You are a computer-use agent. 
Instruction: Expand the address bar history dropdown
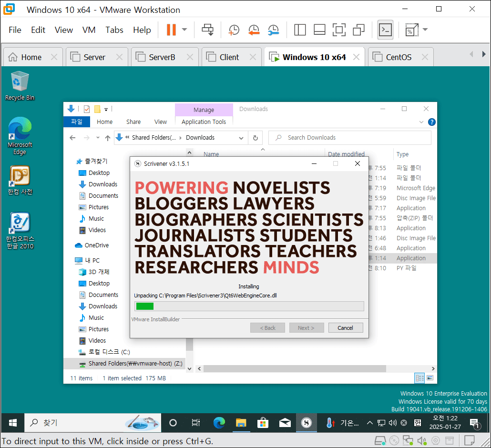241,138
